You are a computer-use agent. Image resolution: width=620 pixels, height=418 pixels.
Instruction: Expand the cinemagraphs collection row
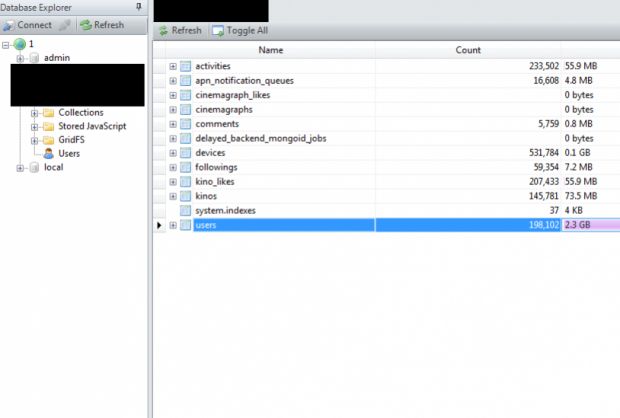(x=173, y=110)
